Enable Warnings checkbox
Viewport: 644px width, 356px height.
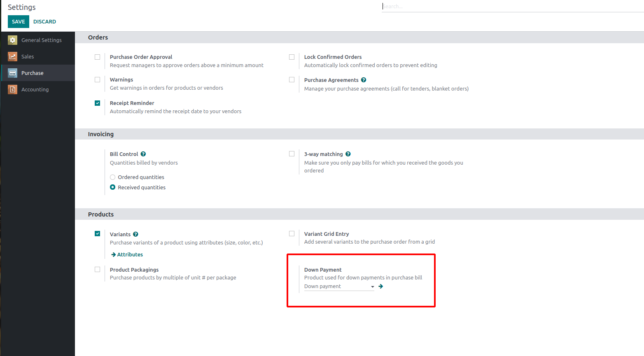[x=97, y=79]
